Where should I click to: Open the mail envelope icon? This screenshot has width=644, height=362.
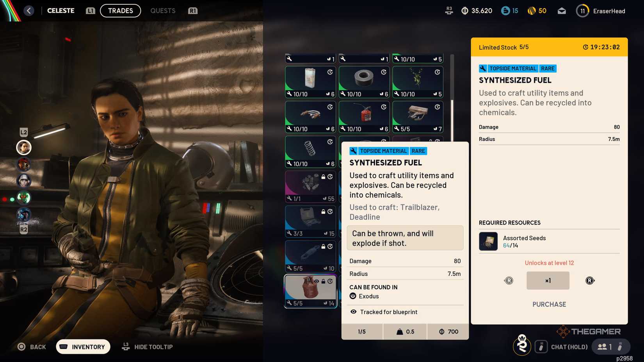pyautogui.click(x=562, y=11)
